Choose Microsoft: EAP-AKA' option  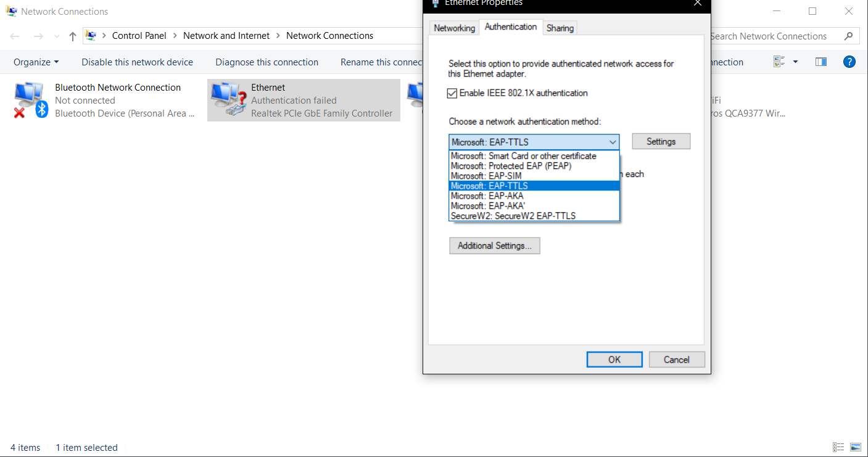(534, 205)
